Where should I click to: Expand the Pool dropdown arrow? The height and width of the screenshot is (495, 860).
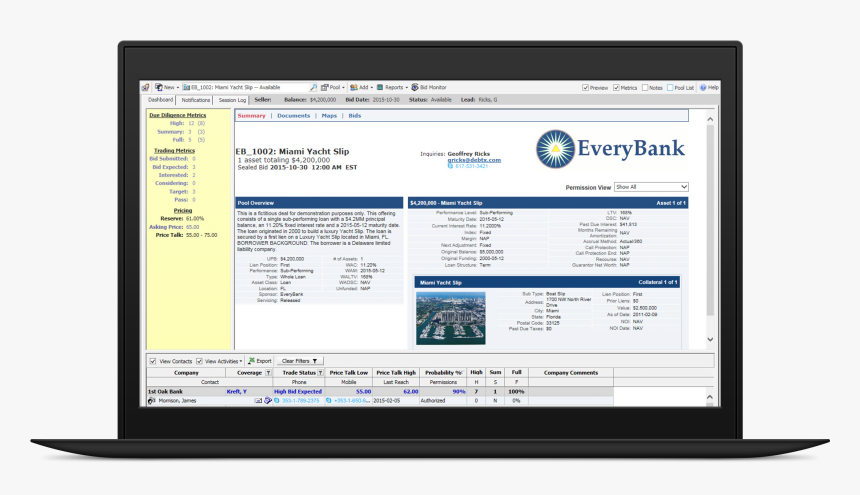pyautogui.click(x=343, y=88)
